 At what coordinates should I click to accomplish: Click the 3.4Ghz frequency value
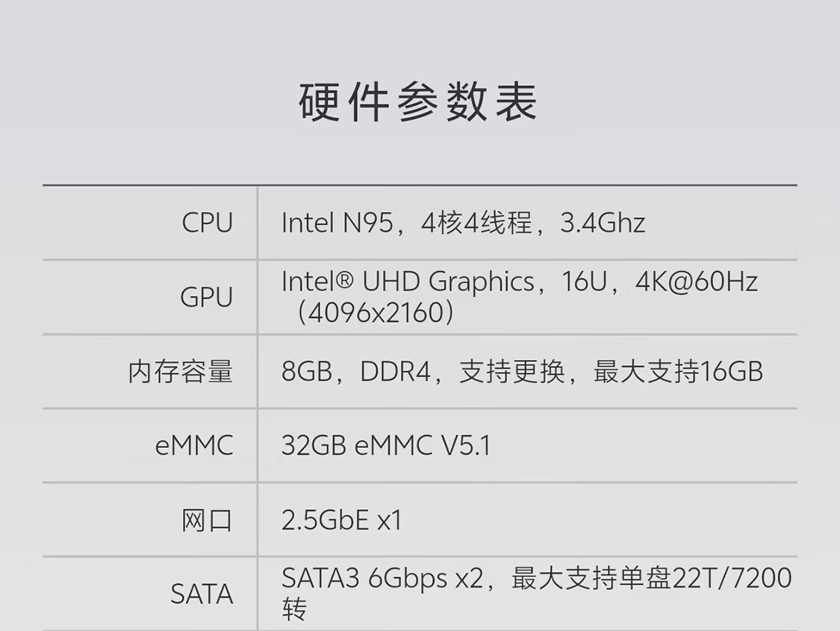coord(603,223)
